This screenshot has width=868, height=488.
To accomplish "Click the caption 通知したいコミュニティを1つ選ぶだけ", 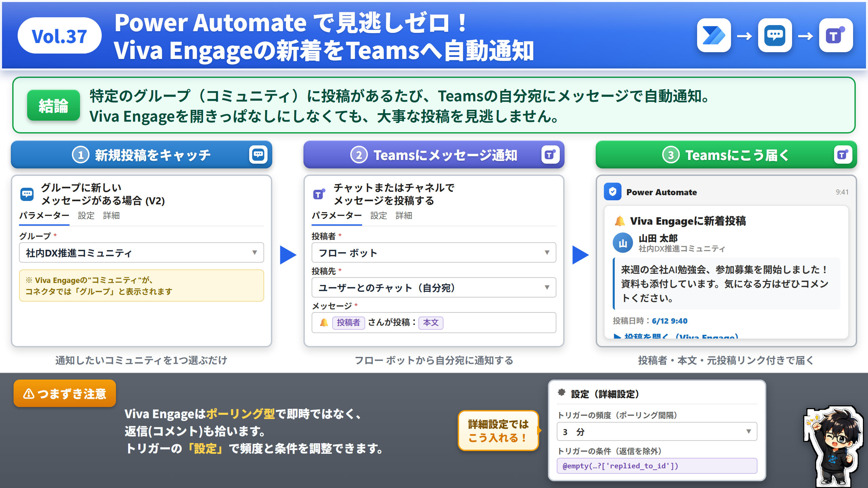I will (x=141, y=360).
